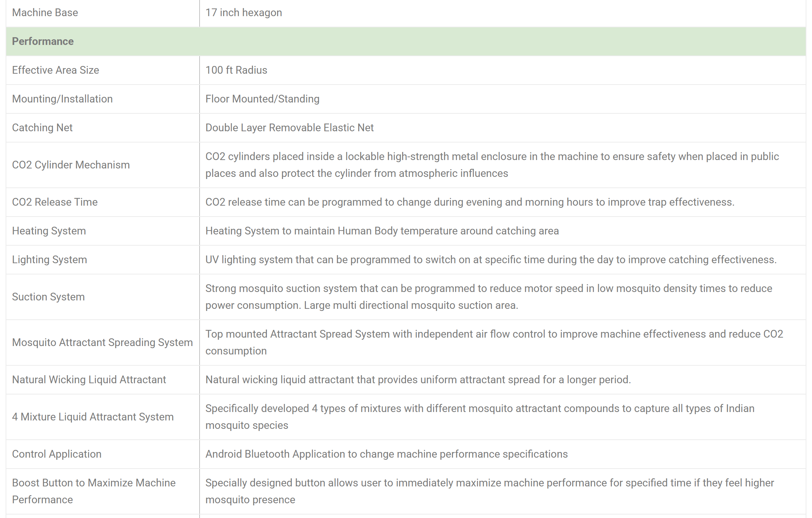Click the Performance section header

point(43,41)
